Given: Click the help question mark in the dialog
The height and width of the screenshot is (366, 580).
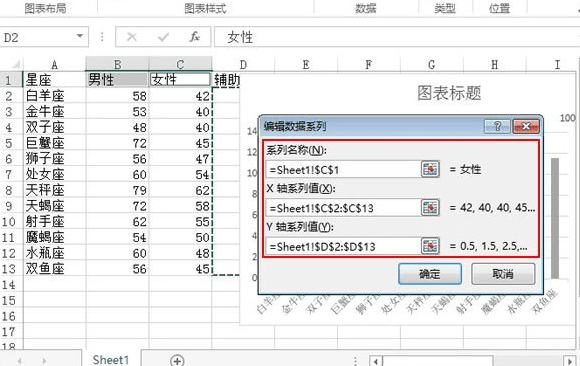Looking at the screenshot, I should [x=497, y=127].
